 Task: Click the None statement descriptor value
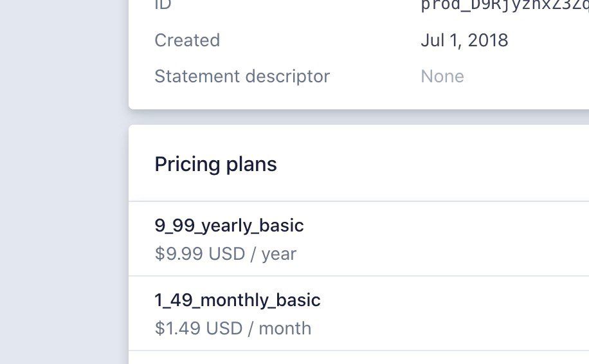pyautogui.click(x=442, y=77)
